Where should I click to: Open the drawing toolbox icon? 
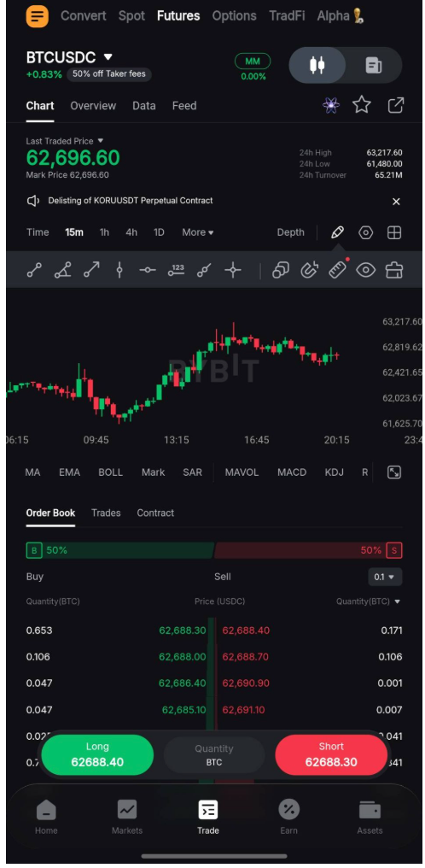(x=394, y=270)
